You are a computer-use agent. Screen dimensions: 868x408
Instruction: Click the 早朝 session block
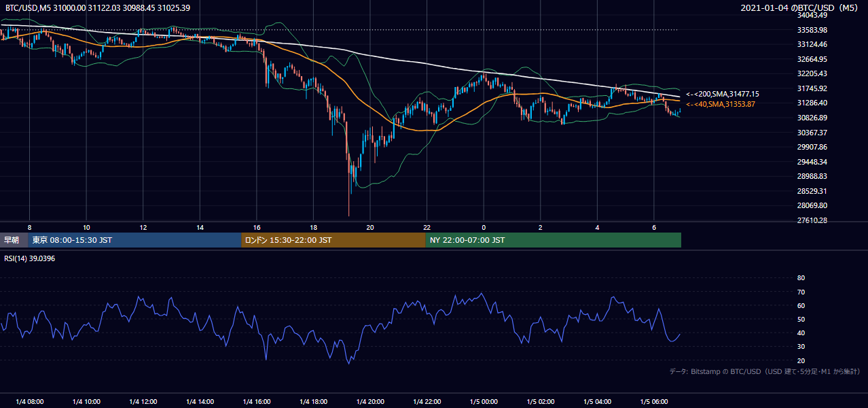[x=14, y=240]
